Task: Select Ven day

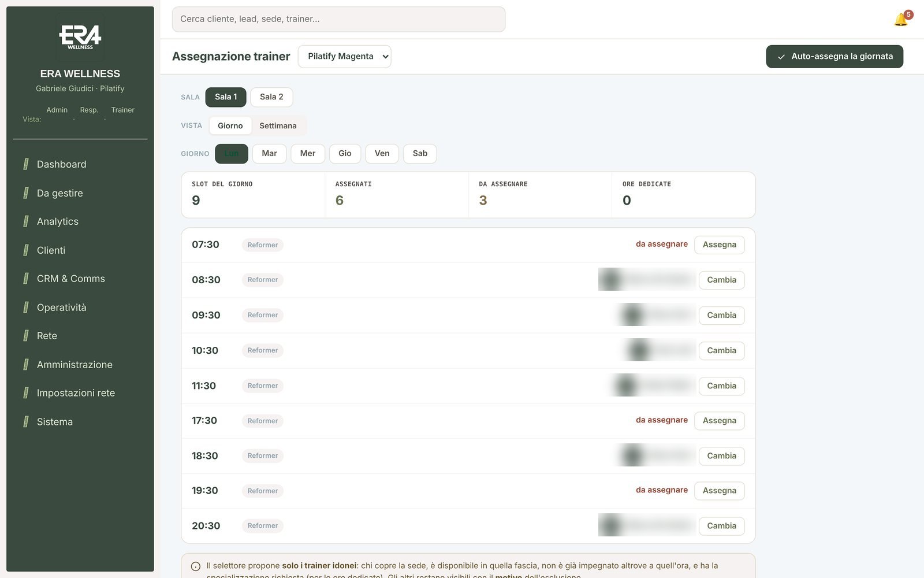Action: pos(382,154)
